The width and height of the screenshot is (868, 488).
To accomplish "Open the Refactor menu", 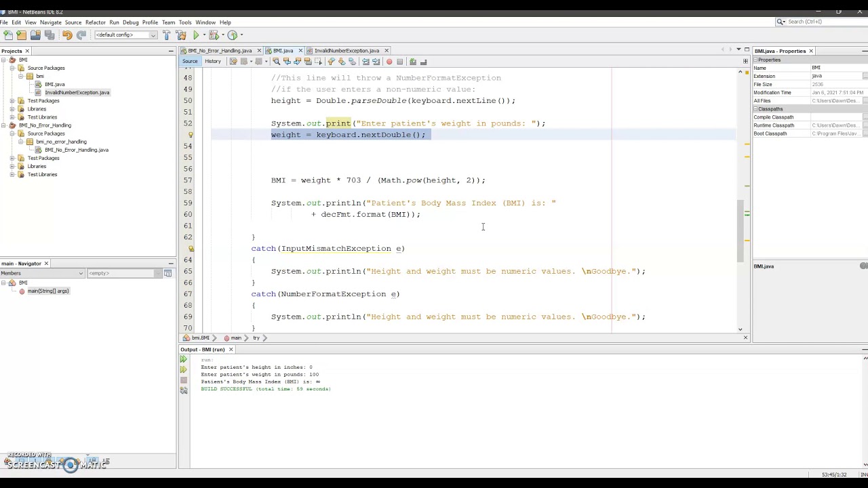I will point(95,22).
